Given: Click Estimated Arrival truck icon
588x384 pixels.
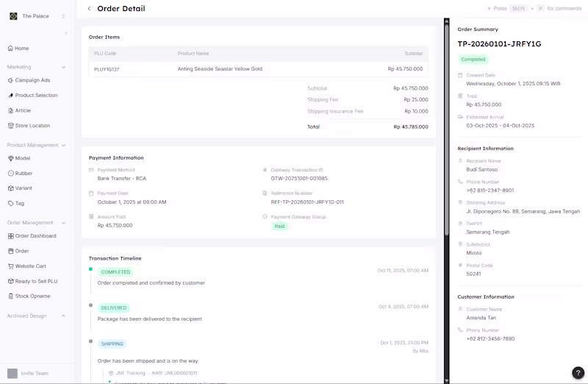Looking at the screenshot, I should (460, 117).
